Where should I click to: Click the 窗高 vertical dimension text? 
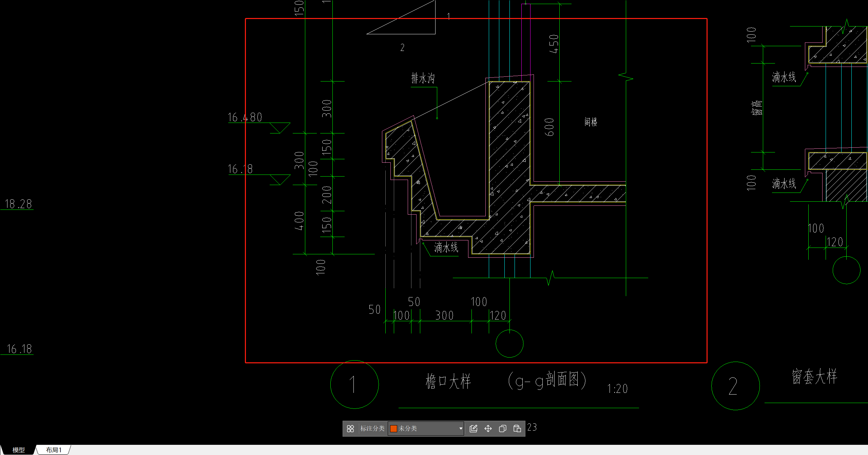[x=757, y=108]
